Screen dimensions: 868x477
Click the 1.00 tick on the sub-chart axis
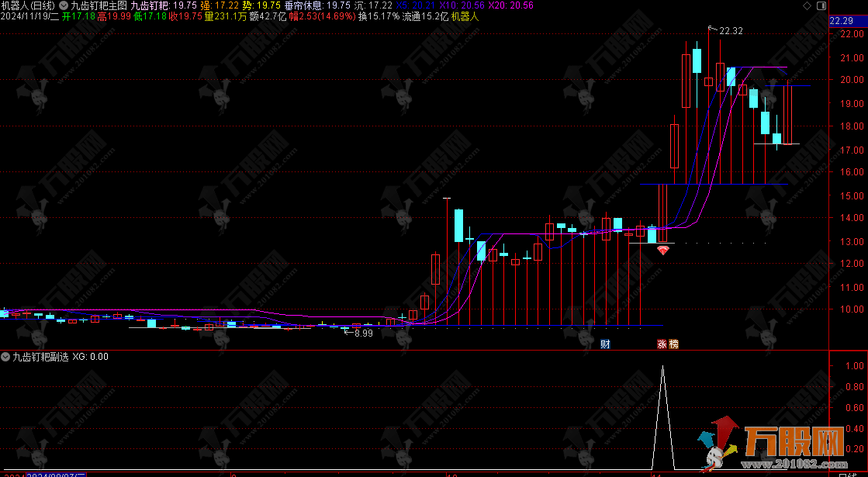[855, 366]
